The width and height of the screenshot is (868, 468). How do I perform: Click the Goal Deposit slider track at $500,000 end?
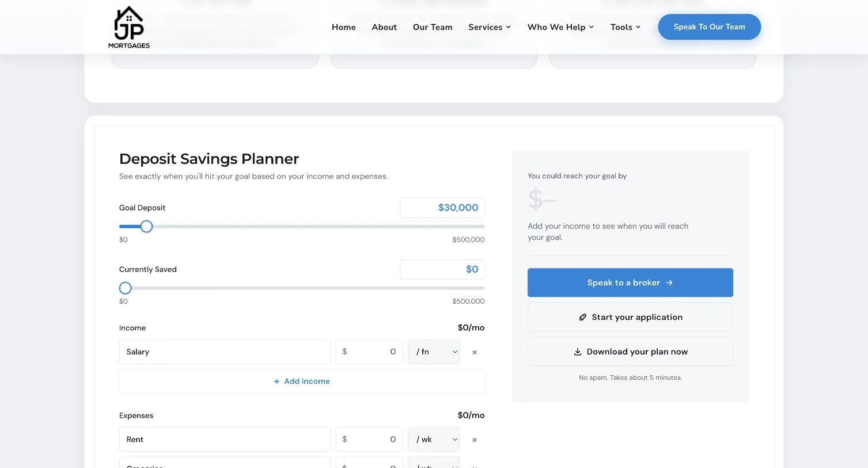483,227
